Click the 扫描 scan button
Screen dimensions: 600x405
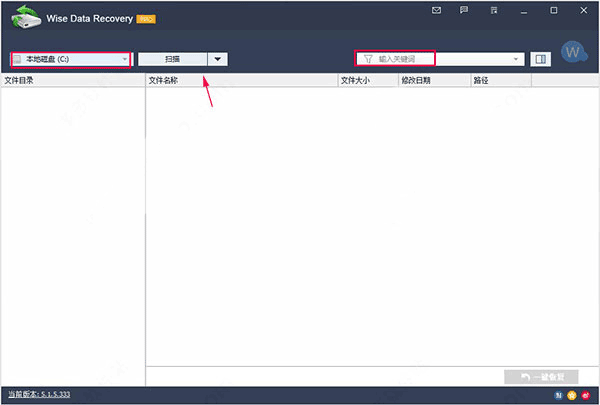[173, 59]
